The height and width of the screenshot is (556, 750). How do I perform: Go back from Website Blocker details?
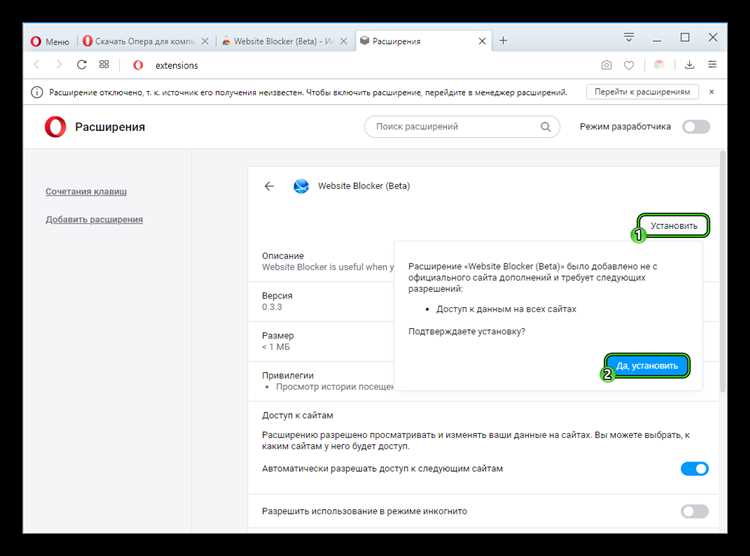pos(269,186)
